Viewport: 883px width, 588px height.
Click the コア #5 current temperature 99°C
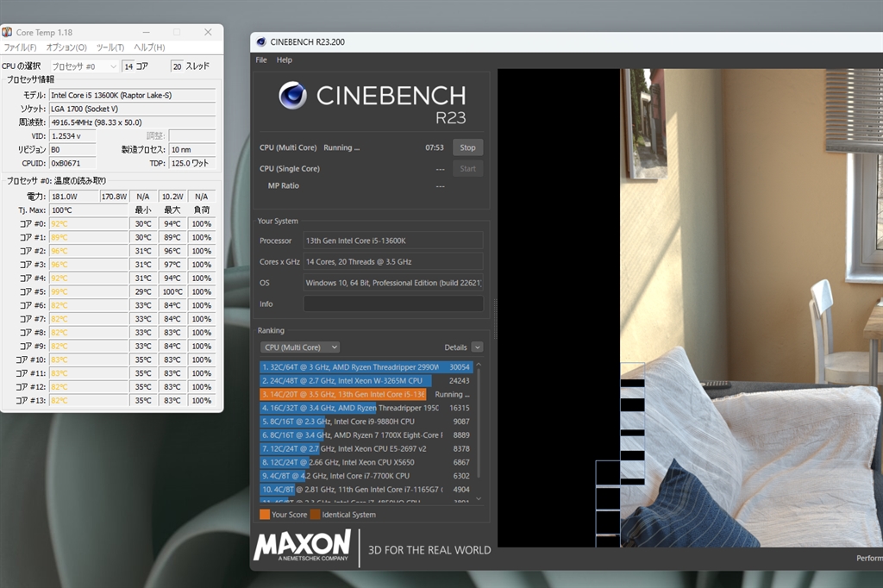point(89,291)
